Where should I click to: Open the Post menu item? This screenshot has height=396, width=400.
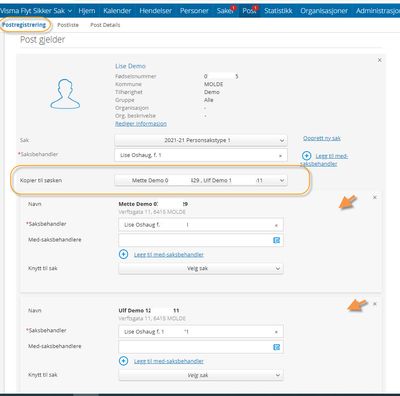pos(249,11)
